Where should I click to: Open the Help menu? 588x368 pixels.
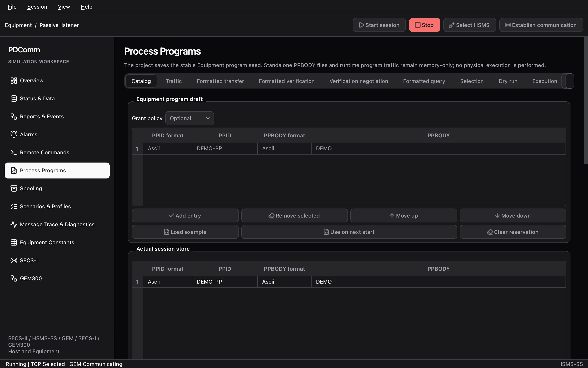(x=87, y=7)
